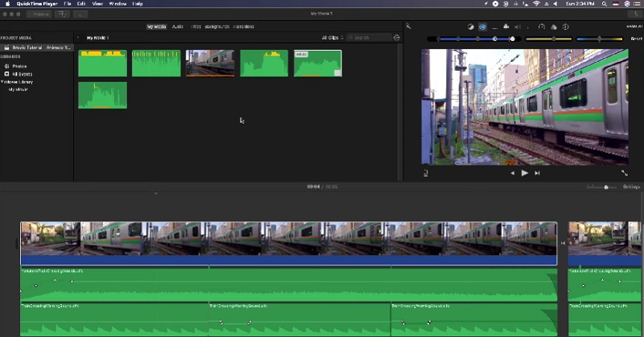Image resolution: width=644 pixels, height=337 pixels.
Task: Select audio clip thumbnail in second row
Action: 103,95
